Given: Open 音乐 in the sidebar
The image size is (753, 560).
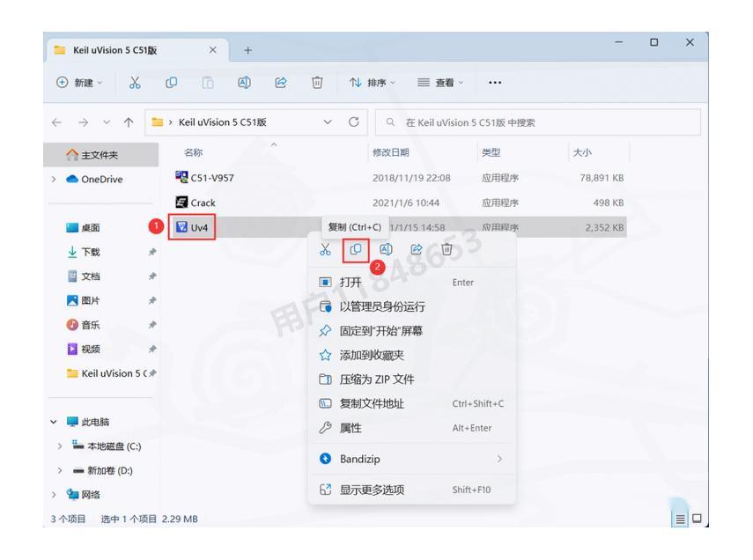Looking at the screenshot, I should [x=83, y=325].
